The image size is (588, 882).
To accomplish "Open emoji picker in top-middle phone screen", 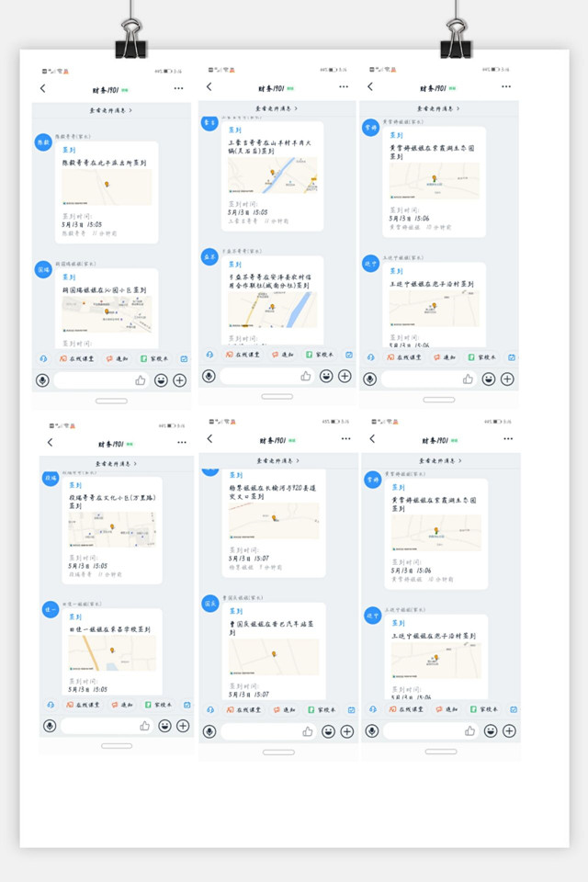I will (326, 377).
